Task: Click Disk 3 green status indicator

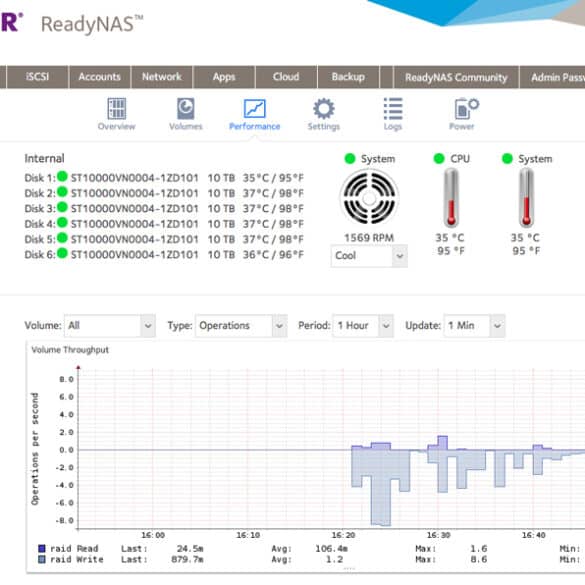Action: pyautogui.click(x=62, y=207)
